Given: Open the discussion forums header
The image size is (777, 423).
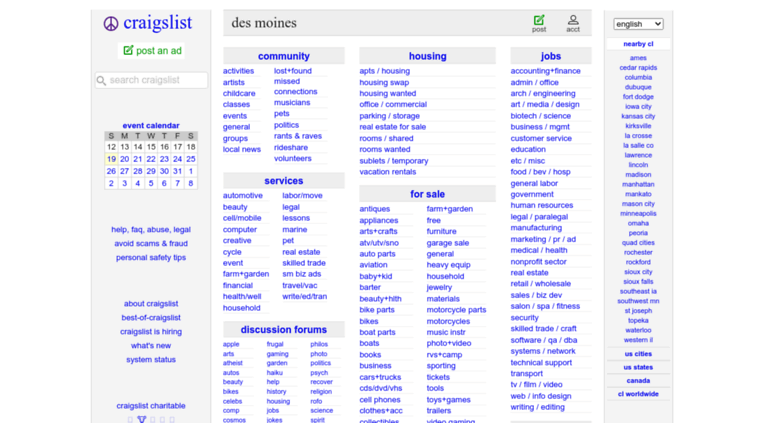Looking at the screenshot, I should (x=283, y=329).
